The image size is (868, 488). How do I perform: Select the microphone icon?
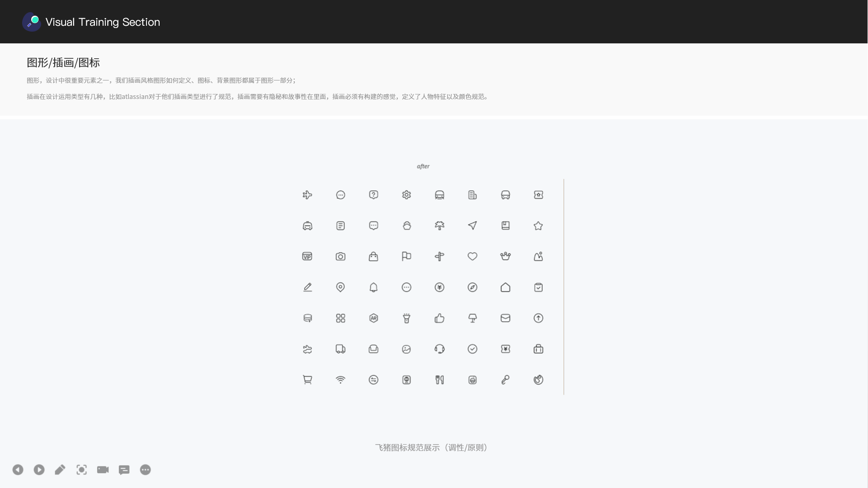505,380
